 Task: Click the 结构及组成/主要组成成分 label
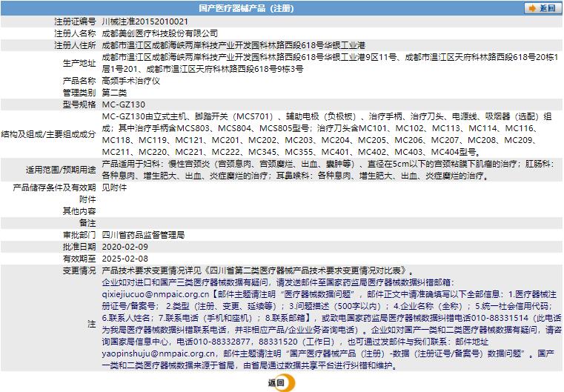pyautogui.click(x=49, y=135)
